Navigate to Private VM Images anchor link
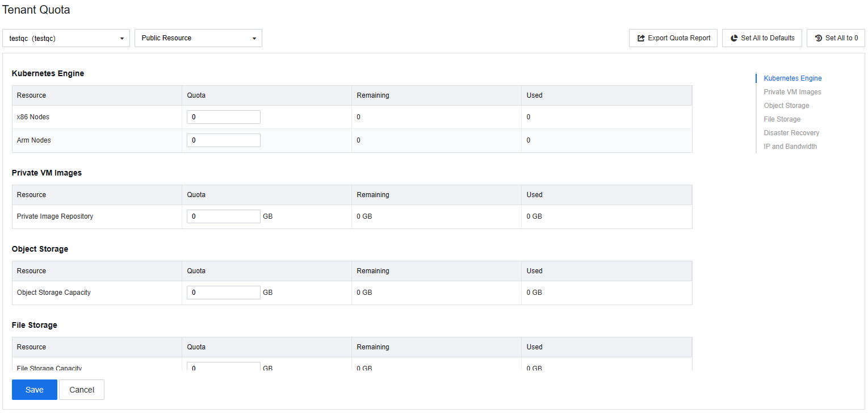The width and height of the screenshot is (868, 413). (x=792, y=92)
